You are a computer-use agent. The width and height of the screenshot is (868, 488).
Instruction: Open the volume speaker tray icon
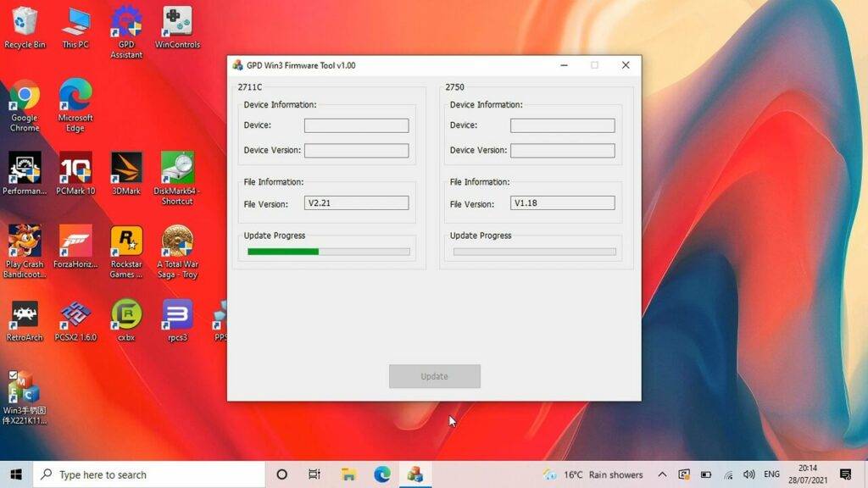pos(749,474)
